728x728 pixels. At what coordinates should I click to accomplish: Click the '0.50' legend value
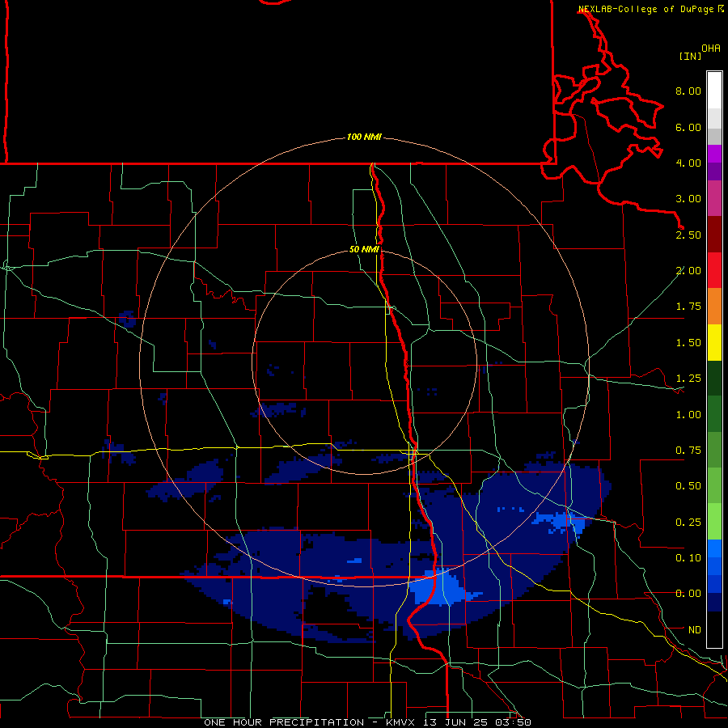point(688,486)
